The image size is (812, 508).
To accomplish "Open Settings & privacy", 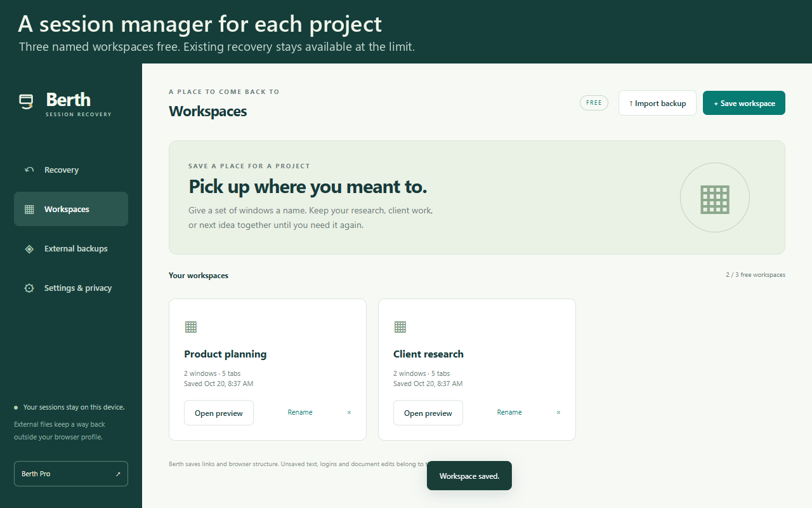I will pos(71,288).
